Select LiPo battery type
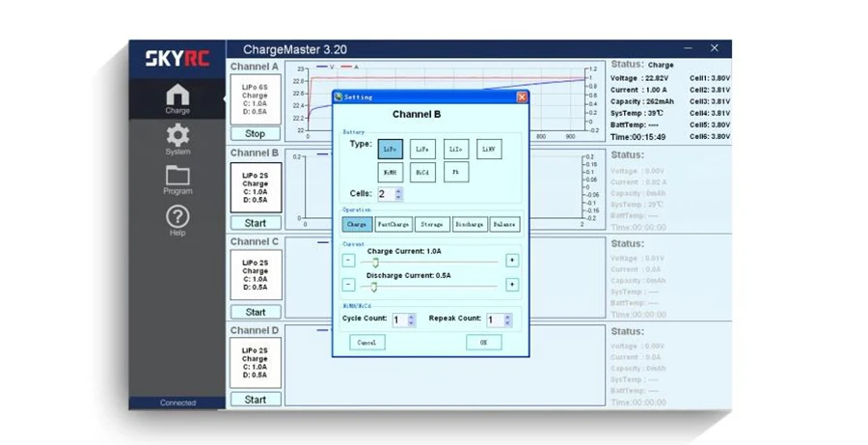 (390, 149)
